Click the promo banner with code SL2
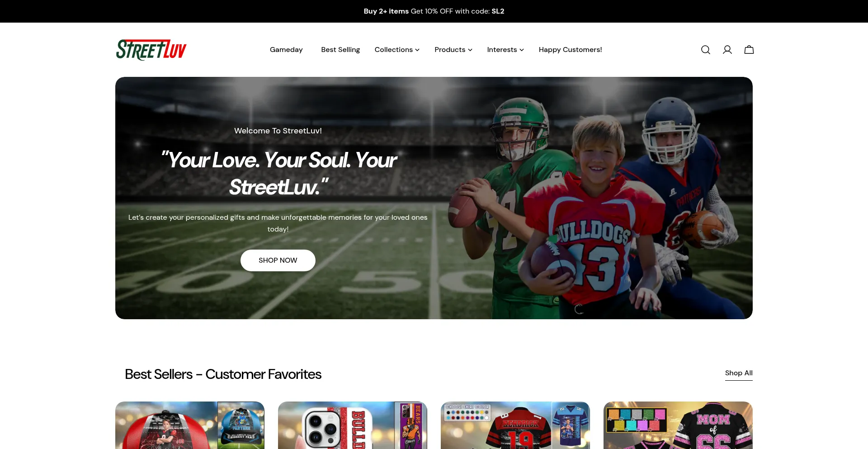 coord(434,11)
